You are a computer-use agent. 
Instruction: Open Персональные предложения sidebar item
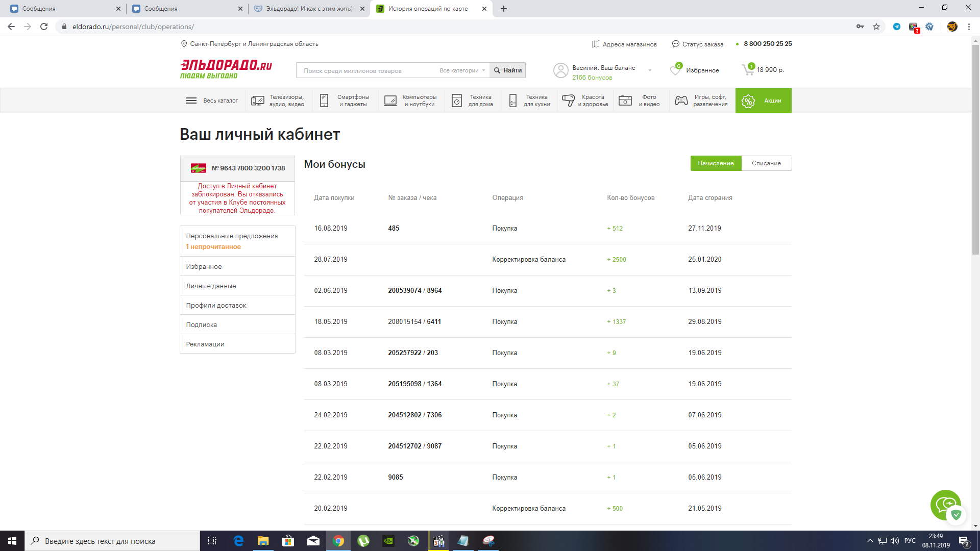coord(237,241)
